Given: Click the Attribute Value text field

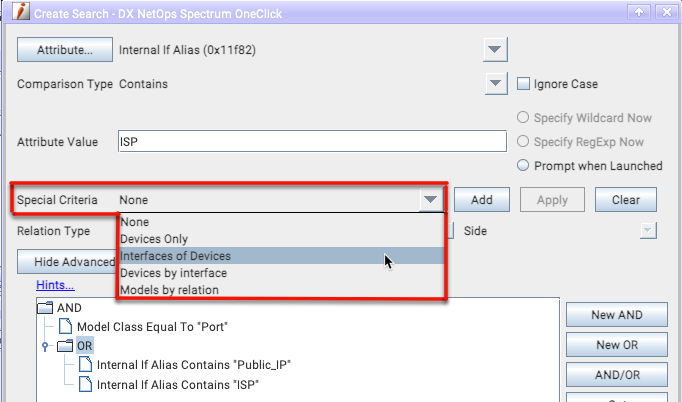Looking at the screenshot, I should point(312,141).
